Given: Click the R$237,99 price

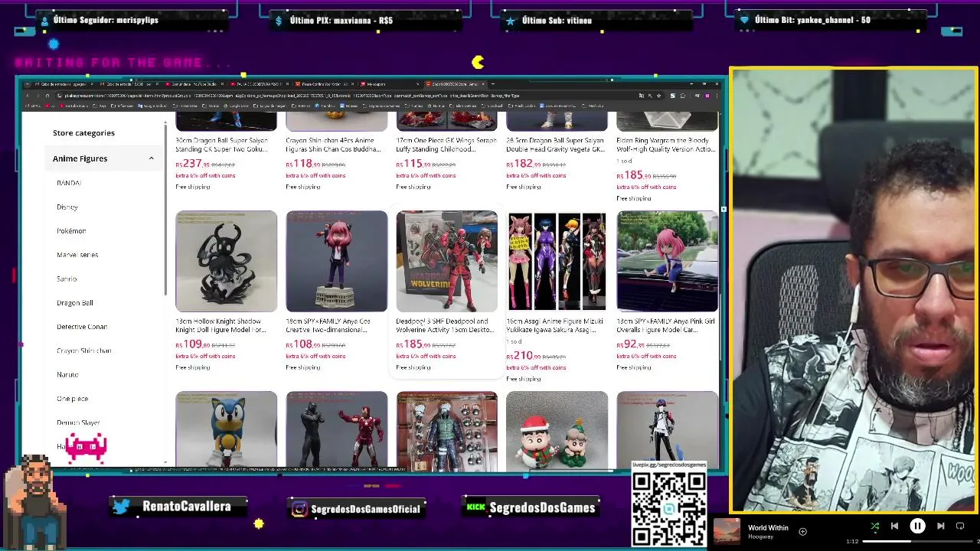Looking at the screenshot, I should click(193, 164).
